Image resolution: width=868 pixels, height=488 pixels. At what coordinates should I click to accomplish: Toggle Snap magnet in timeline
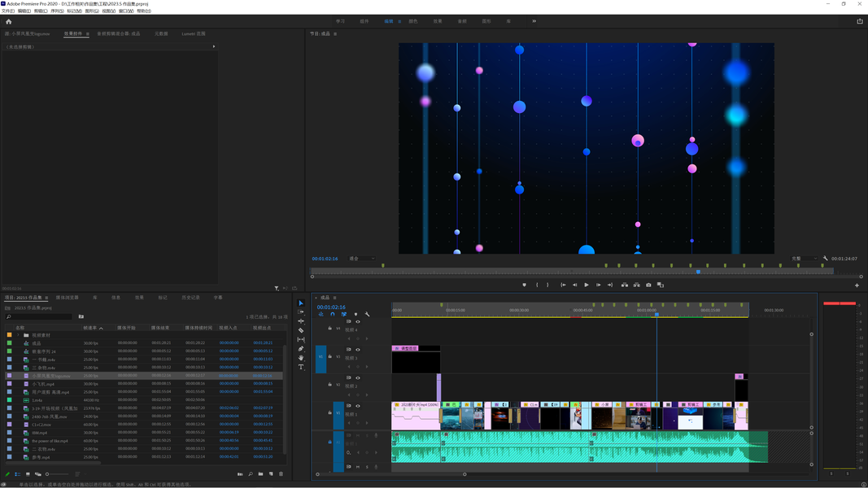point(332,314)
